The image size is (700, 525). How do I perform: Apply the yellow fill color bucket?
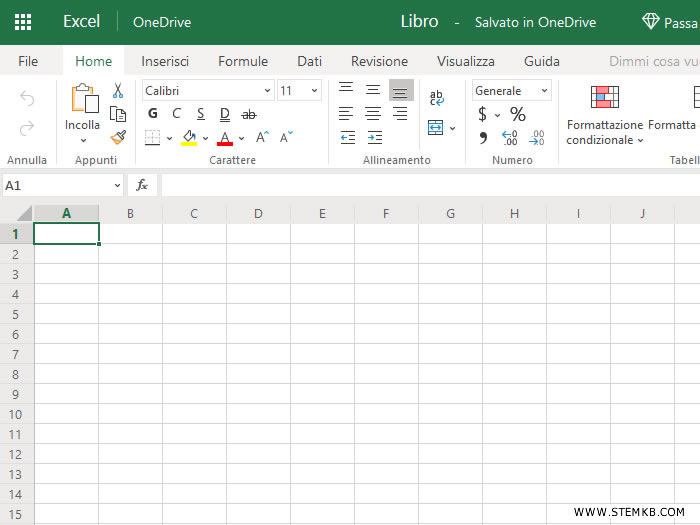click(189, 138)
